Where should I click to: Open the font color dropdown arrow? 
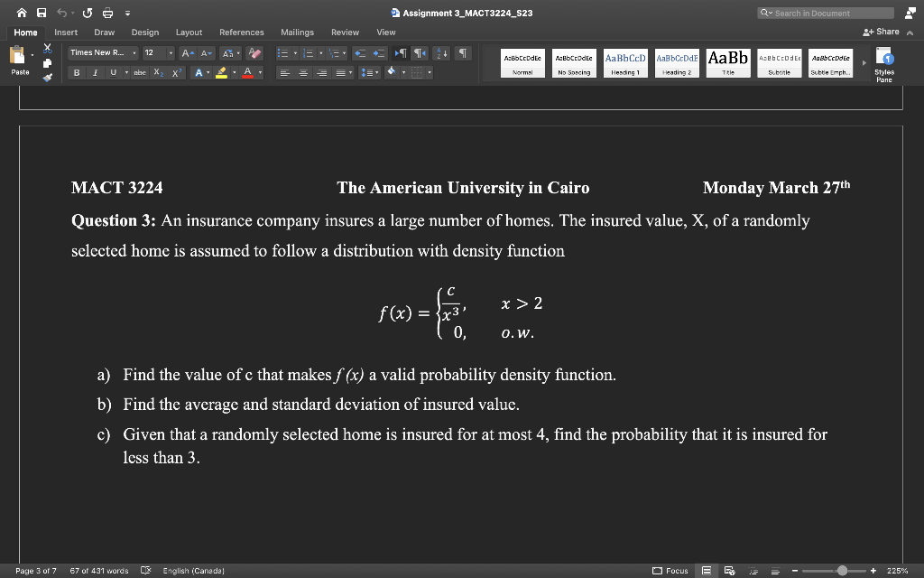click(x=260, y=72)
